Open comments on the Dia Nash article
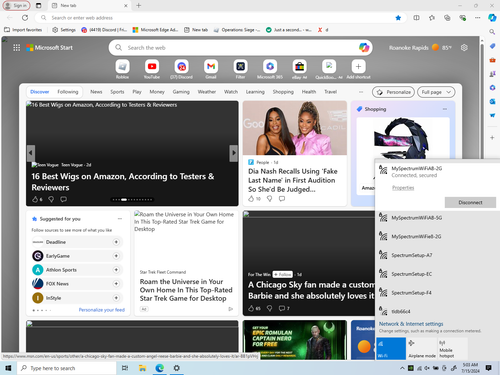This screenshot has width=500, height=375. [282, 199]
